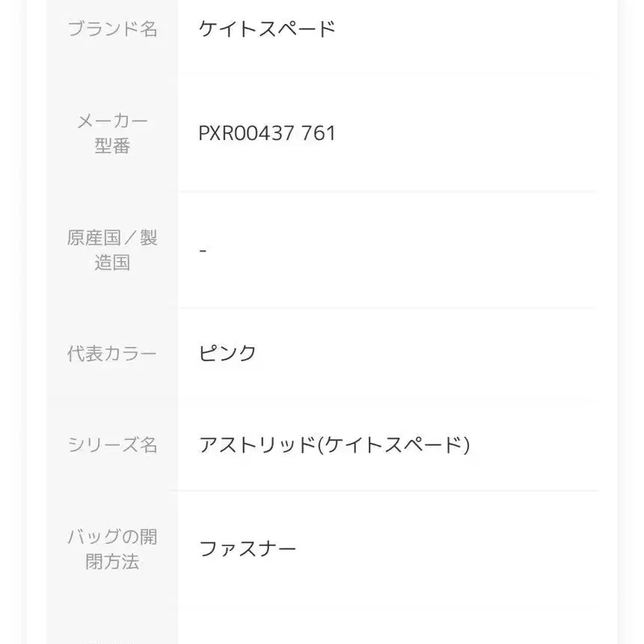Select the ファスナー closure value
The width and height of the screenshot is (644, 644).
point(248,549)
